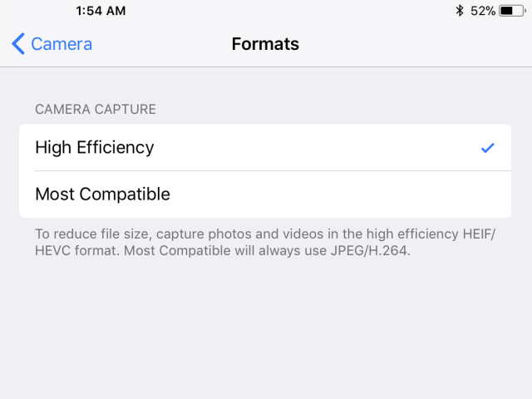532x399 pixels.
Task: Tap the HEIF/HEVC format description text
Action: (x=265, y=242)
